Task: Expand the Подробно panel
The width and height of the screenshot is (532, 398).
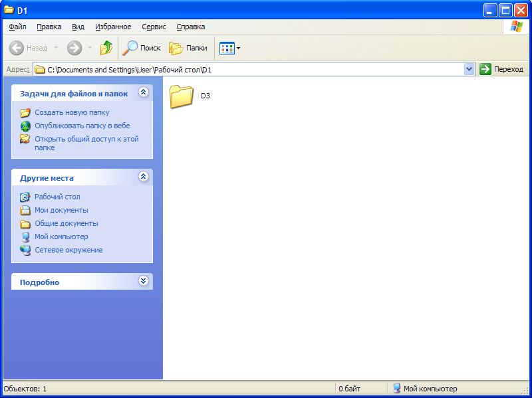Action: point(144,280)
